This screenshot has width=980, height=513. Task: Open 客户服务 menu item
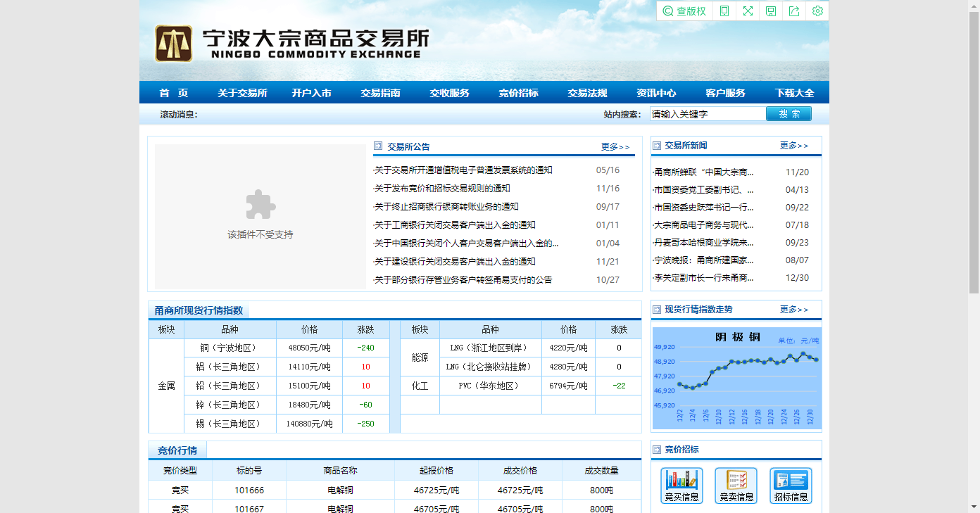pyautogui.click(x=726, y=93)
